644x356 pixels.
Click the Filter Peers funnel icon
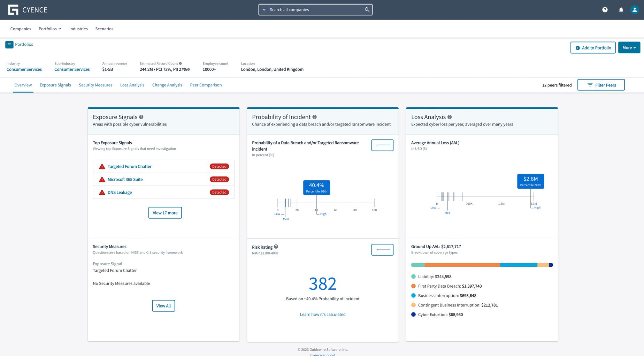(x=590, y=85)
